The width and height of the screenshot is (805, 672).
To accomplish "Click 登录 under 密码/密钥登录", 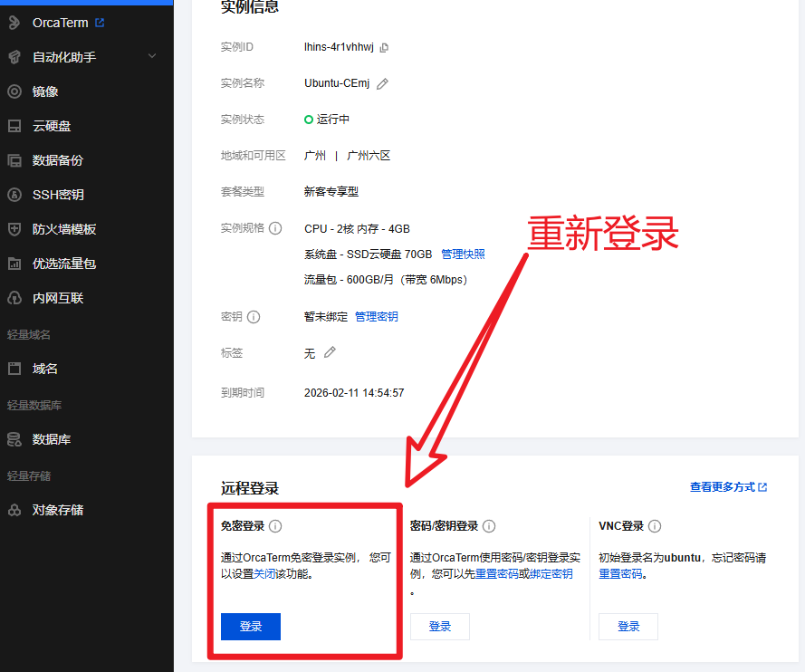I will click(440, 626).
